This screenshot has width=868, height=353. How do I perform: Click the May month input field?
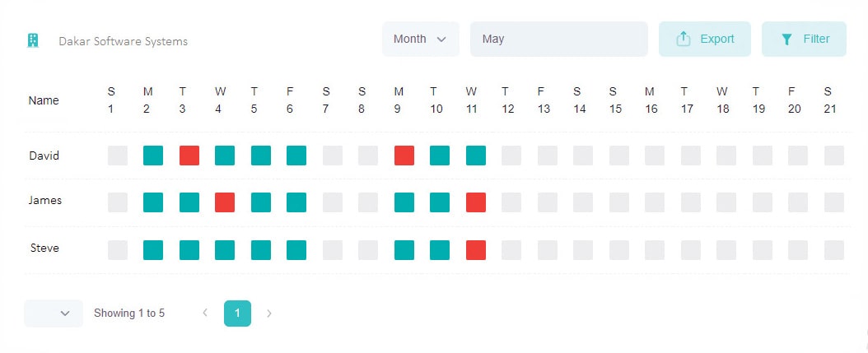[558, 39]
